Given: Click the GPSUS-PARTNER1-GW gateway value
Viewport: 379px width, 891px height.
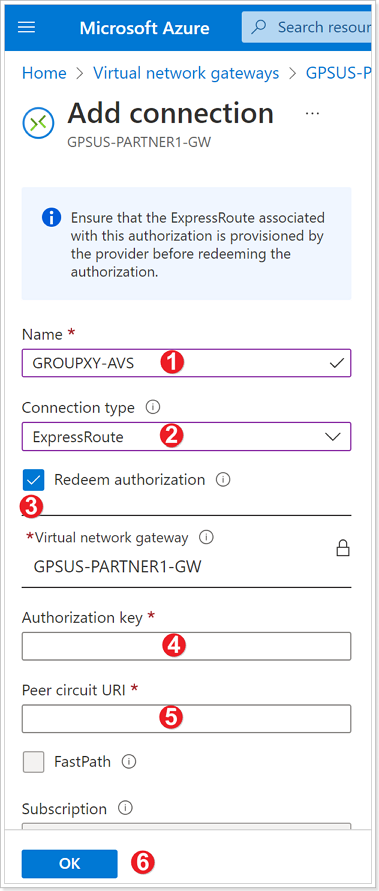Looking at the screenshot, I should [x=118, y=566].
